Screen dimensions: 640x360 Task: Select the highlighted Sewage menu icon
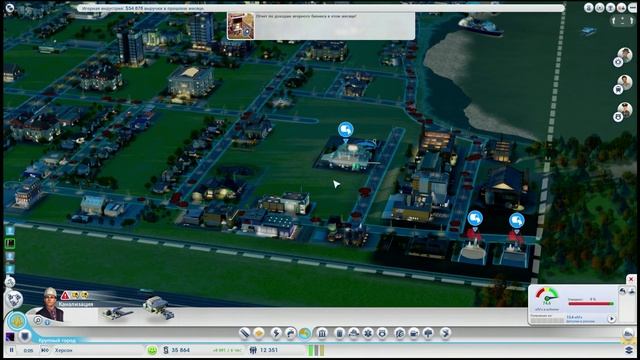point(304,333)
